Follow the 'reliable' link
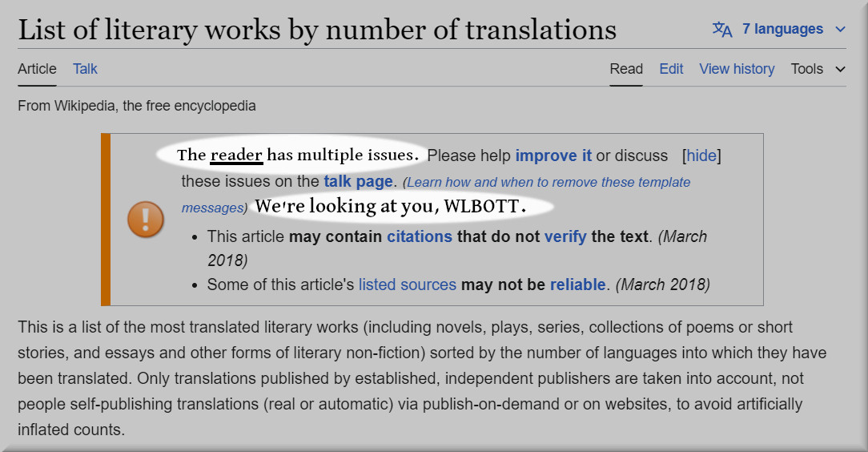Viewport: 868px width, 452px height. [x=577, y=285]
